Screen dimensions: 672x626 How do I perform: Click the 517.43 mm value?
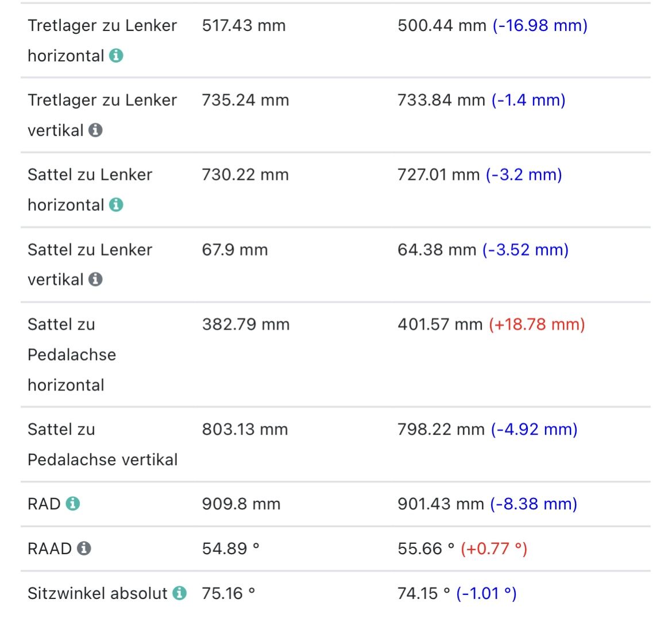(x=244, y=25)
